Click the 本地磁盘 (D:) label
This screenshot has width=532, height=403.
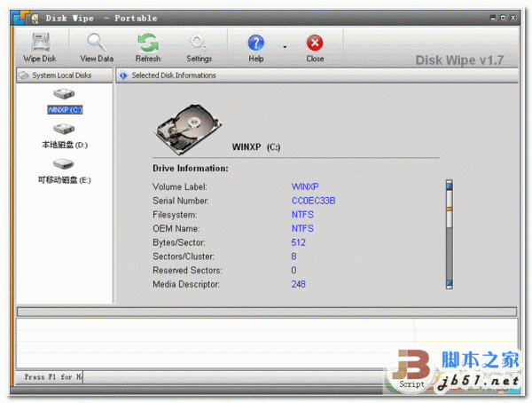pyautogui.click(x=65, y=145)
